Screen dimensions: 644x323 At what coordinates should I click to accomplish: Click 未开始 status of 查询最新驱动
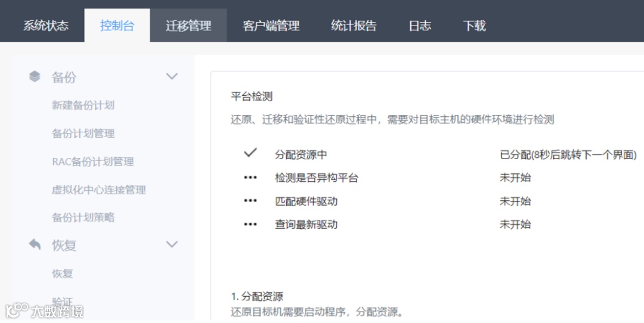coord(515,225)
